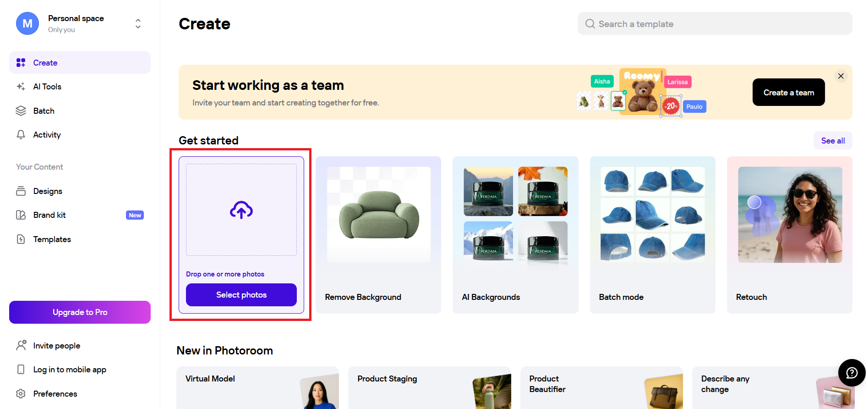
Task: Open the AI Backgrounds card
Action: click(515, 235)
